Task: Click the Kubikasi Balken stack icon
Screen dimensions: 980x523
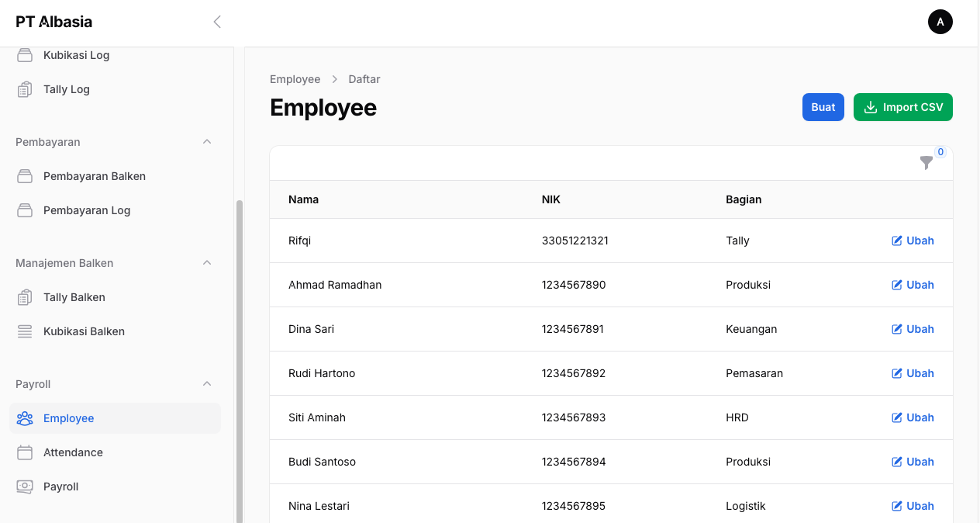Action: point(25,331)
